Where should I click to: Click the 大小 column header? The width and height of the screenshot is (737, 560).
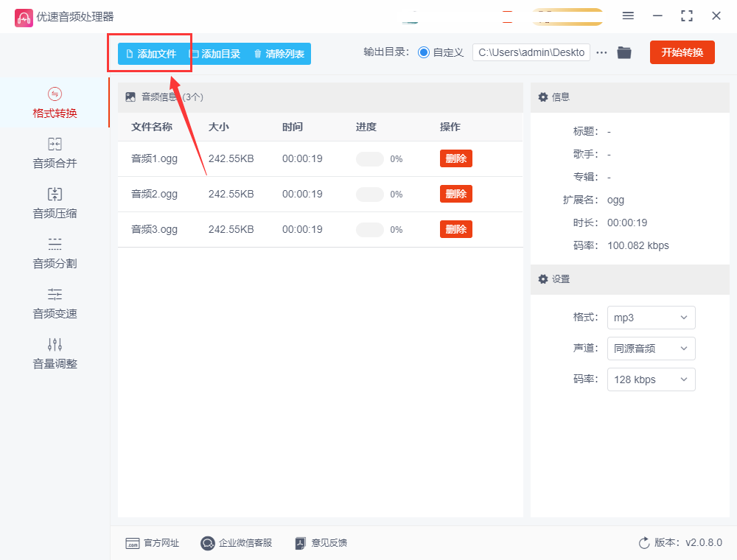tap(219, 127)
